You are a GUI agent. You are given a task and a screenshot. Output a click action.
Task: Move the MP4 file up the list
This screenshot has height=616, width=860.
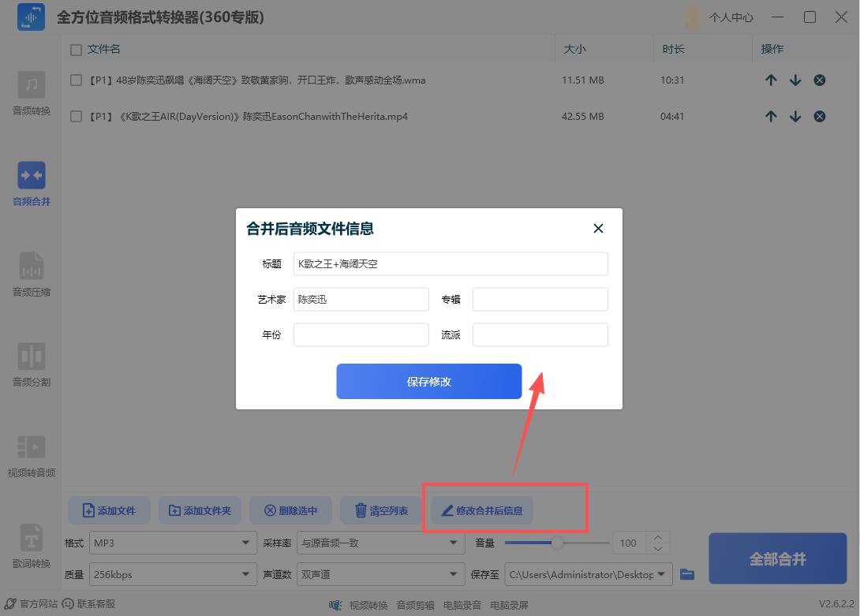771,116
